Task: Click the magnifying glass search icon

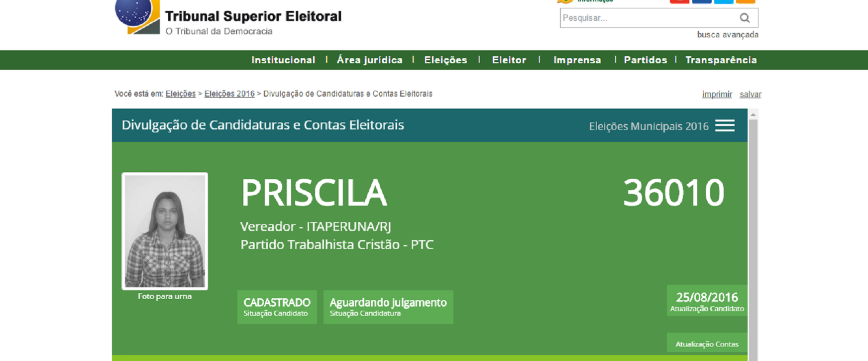Action: 745,18
